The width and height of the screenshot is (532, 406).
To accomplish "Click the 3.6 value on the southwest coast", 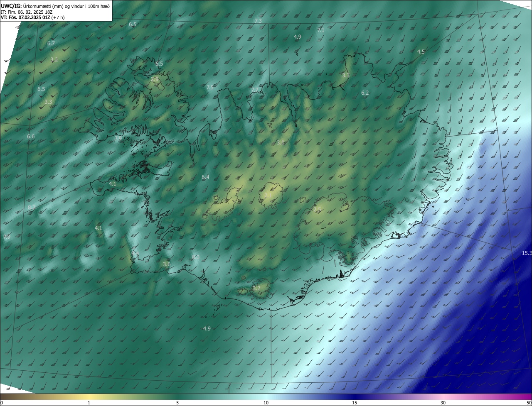I will coord(167,264).
